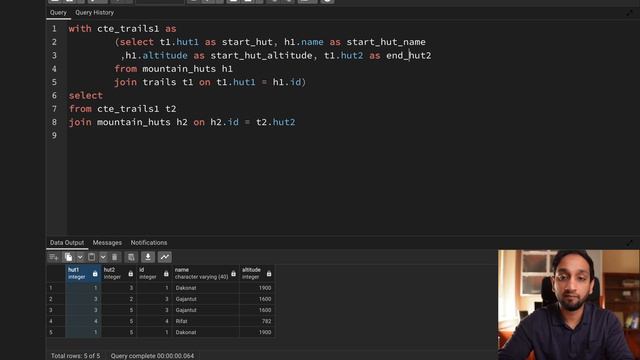This screenshot has height=360, width=640.
Task: Click the paste icon in data toolbar
Action: [x=92, y=257]
